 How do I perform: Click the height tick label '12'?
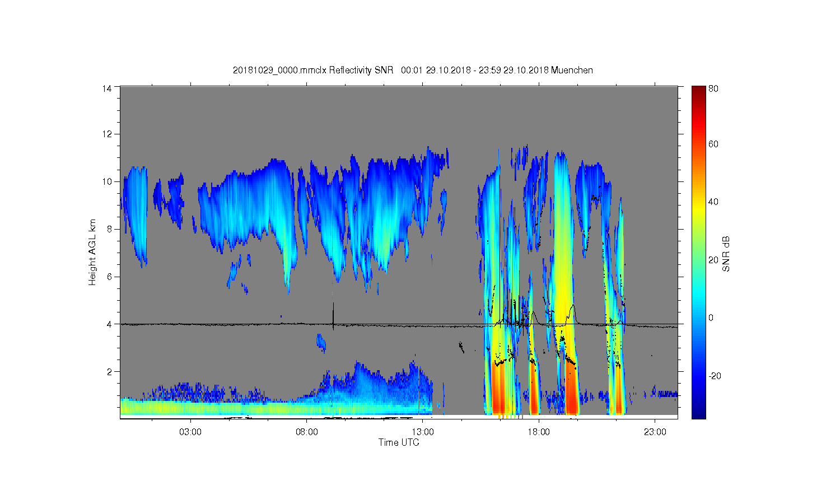point(107,134)
